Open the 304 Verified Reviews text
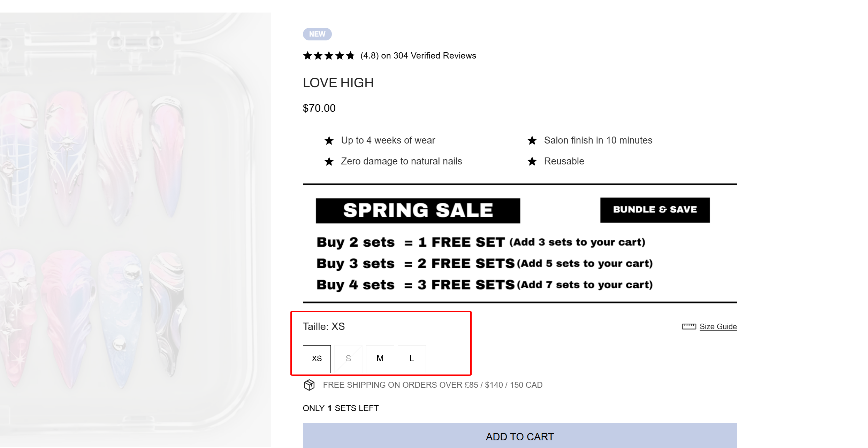 434,56
